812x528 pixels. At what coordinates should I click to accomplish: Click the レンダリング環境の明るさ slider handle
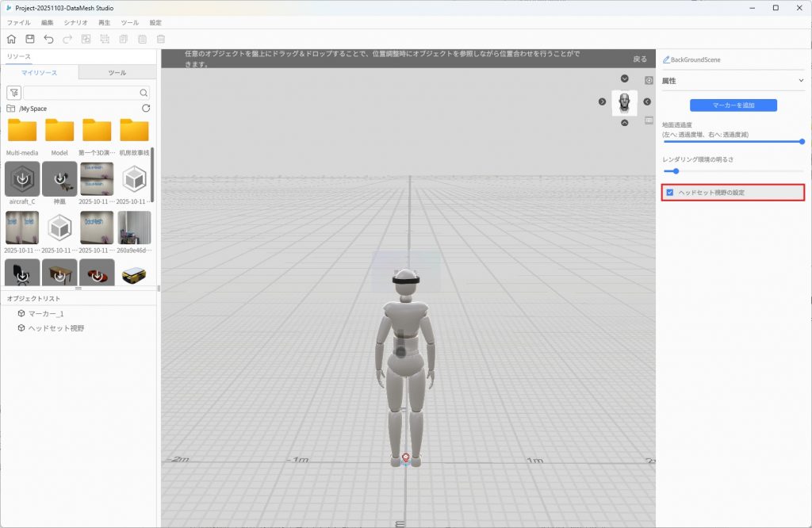(676, 170)
